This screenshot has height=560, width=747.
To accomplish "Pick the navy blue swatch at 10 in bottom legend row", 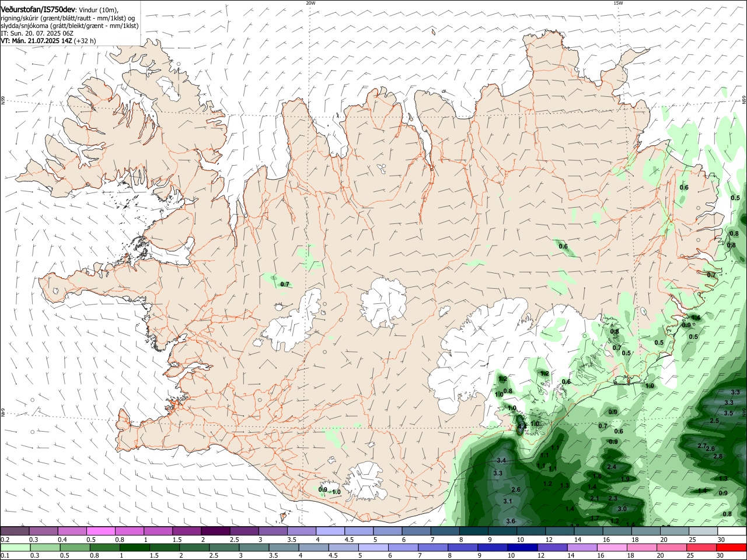I will tap(521, 548).
